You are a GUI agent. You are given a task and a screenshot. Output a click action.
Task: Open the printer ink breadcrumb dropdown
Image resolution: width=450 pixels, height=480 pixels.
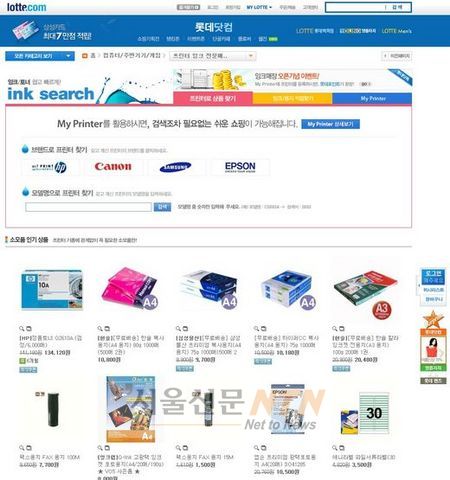pyautogui.click(x=213, y=56)
